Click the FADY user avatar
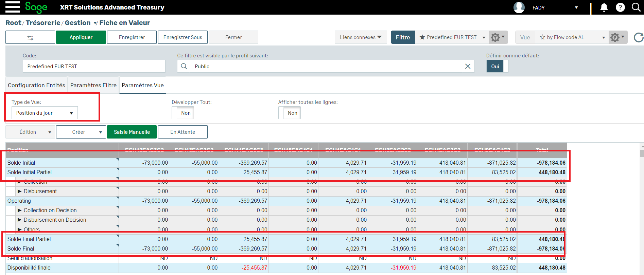The height and width of the screenshot is (275, 644). coord(519,7)
